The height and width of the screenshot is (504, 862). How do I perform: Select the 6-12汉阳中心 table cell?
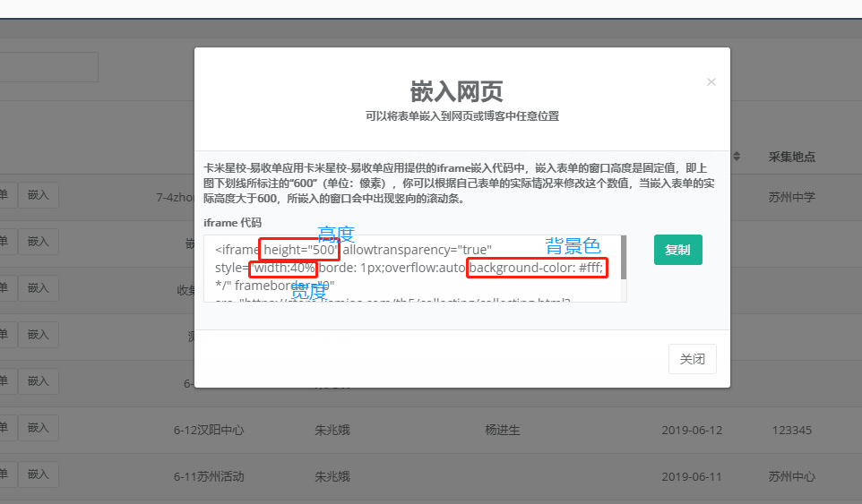tap(209, 430)
